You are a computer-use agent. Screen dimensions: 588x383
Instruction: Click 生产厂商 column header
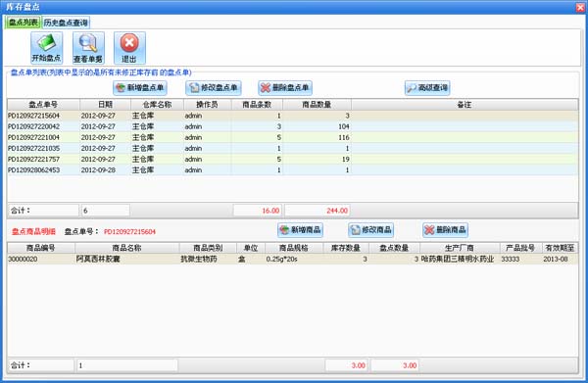tap(460, 248)
